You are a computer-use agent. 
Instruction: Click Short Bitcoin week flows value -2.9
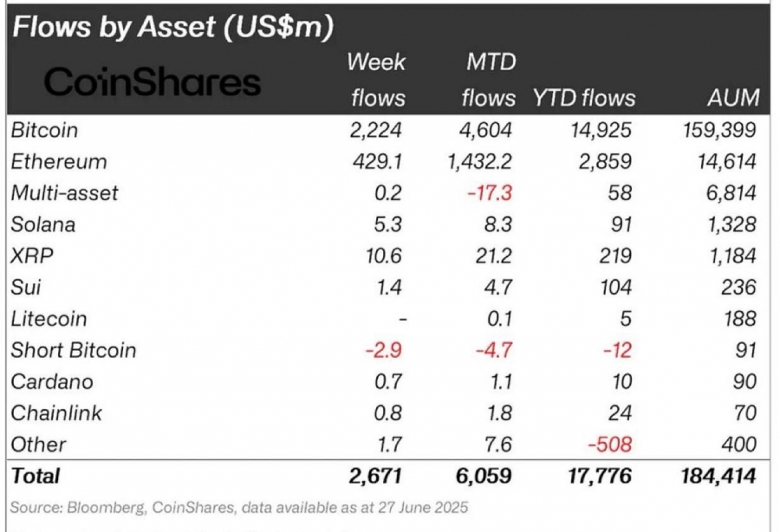[x=384, y=351]
